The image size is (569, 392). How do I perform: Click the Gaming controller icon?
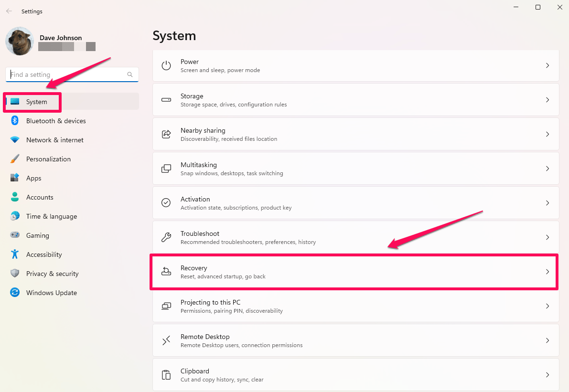[14, 235]
